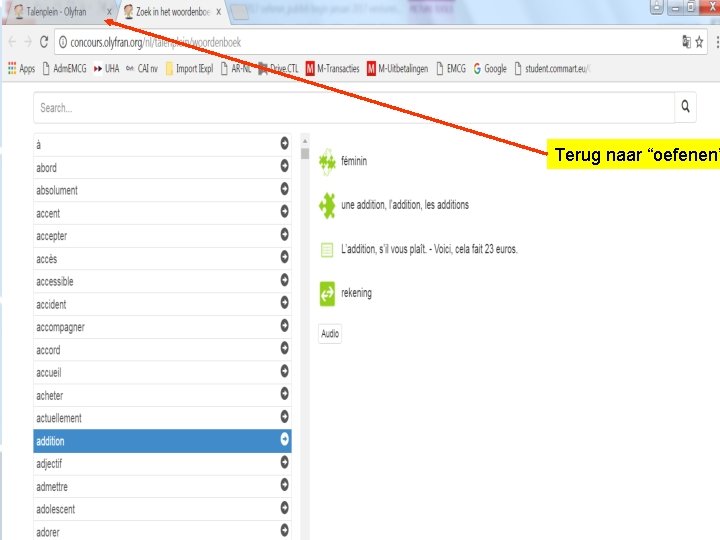Open the arrow icon next to 'adolescent'

pyautogui.click(x=284, y=507)
